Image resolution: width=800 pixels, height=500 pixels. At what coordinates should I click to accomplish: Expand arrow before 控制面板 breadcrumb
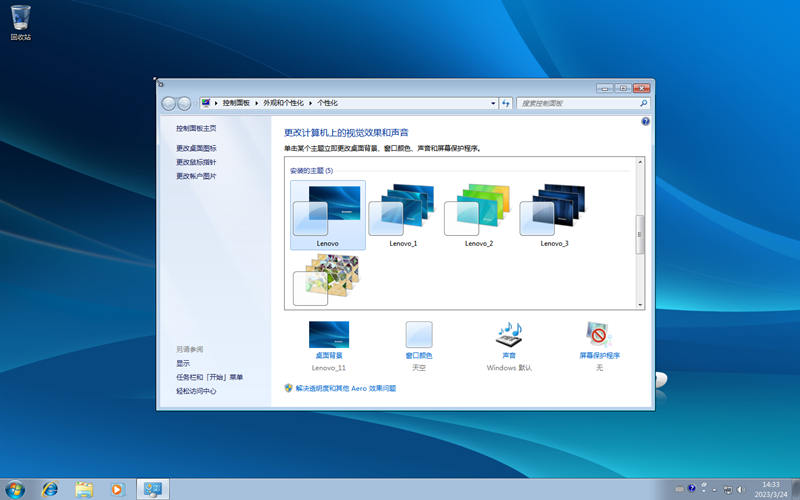pos(216,103)
